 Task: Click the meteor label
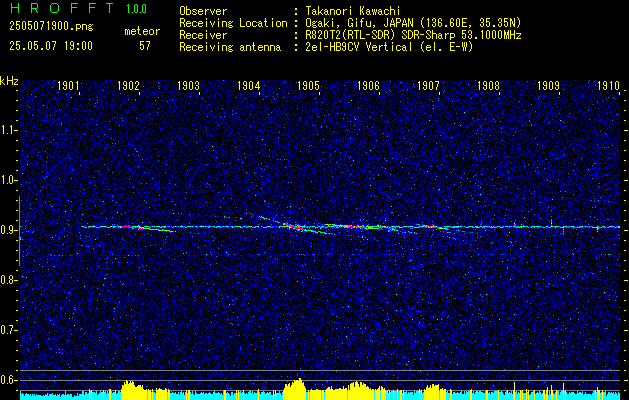pos(142,31)
